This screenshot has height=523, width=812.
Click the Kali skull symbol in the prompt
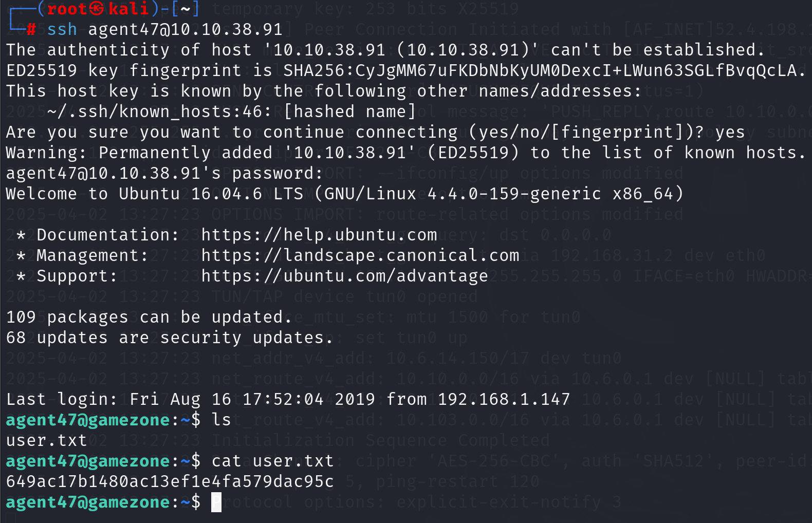97,9
